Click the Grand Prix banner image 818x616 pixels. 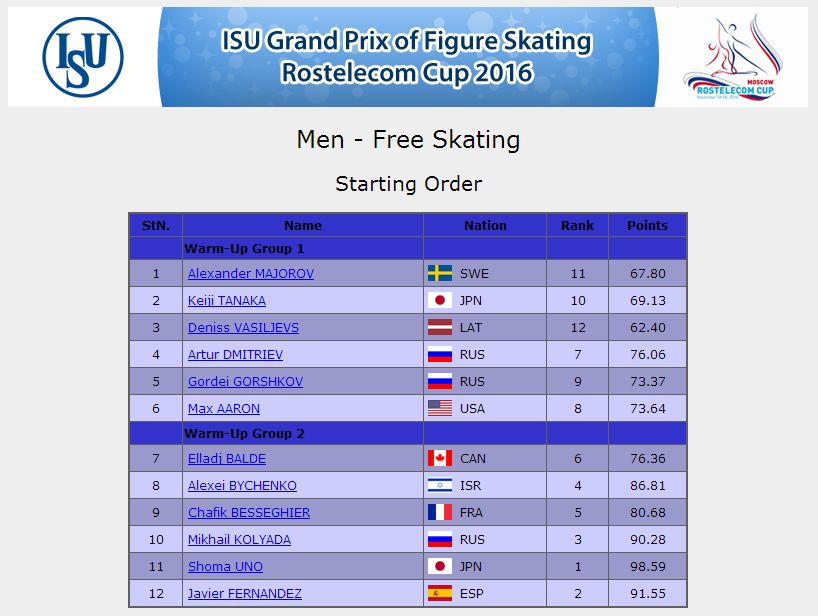point(408,57)
